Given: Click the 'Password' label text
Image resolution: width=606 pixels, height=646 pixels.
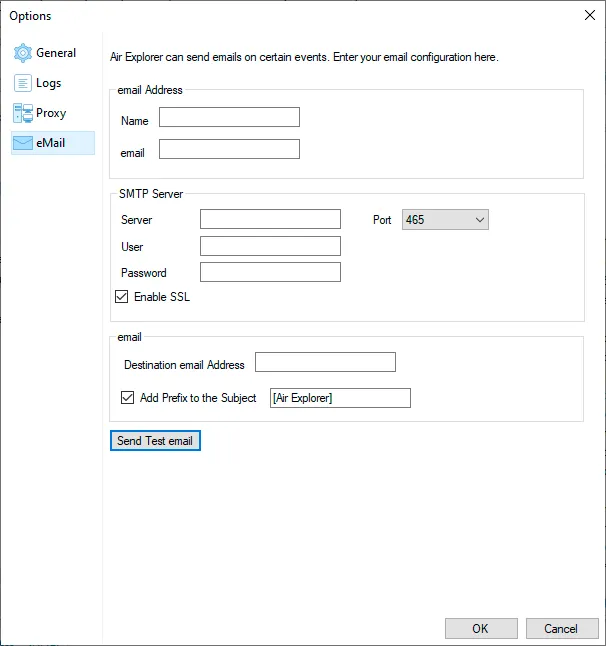Looking at the screenshot, I should [x=144, y=273].
